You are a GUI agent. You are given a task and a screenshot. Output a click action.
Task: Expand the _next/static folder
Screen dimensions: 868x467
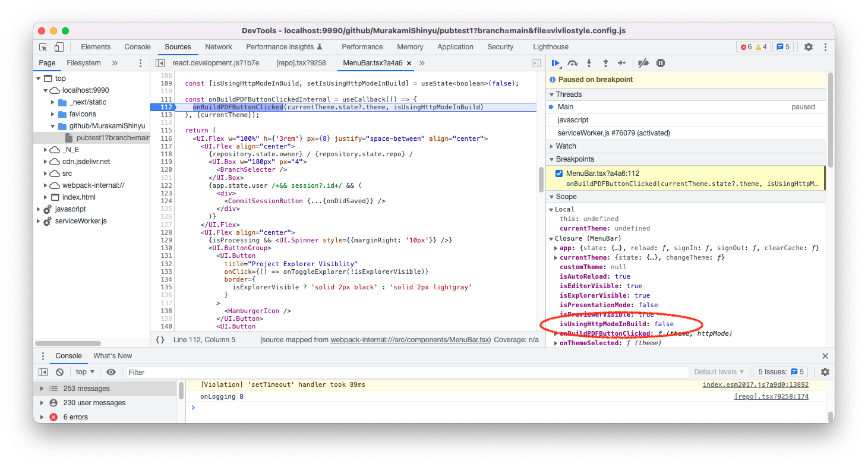tap(53, 102)
